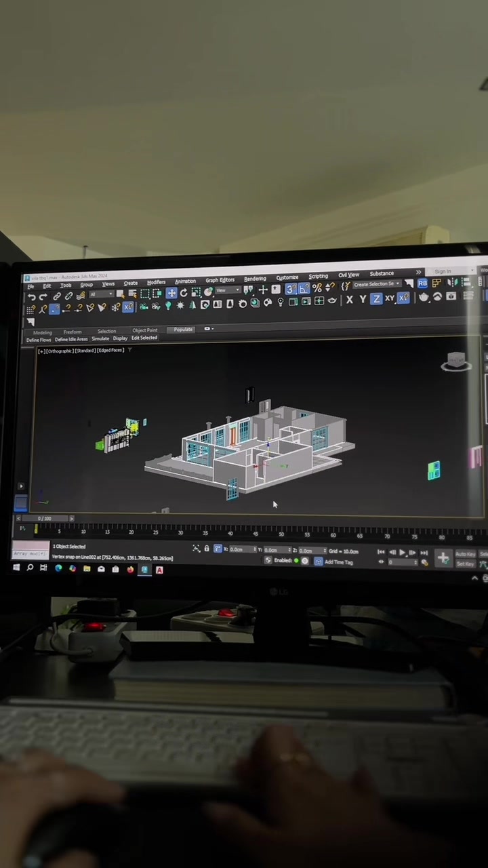Toggle the Auto Key button
This screenshot has width=488, height=868.
466,554
